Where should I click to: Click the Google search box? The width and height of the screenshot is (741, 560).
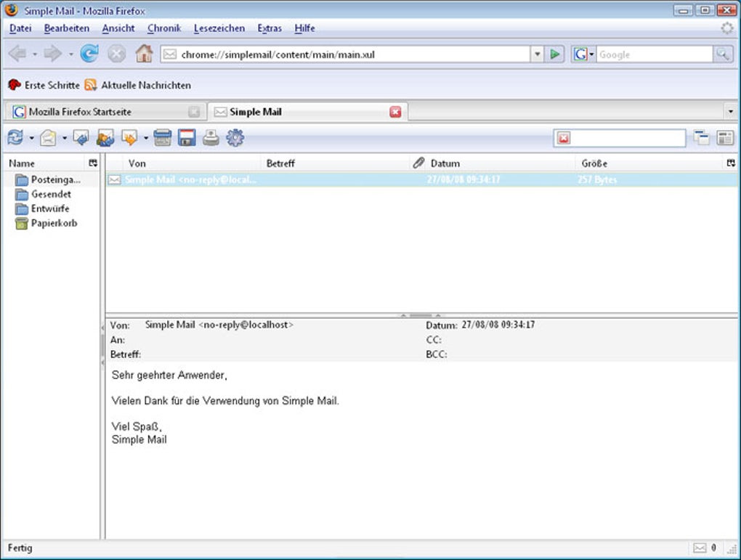tap(655, 54)
